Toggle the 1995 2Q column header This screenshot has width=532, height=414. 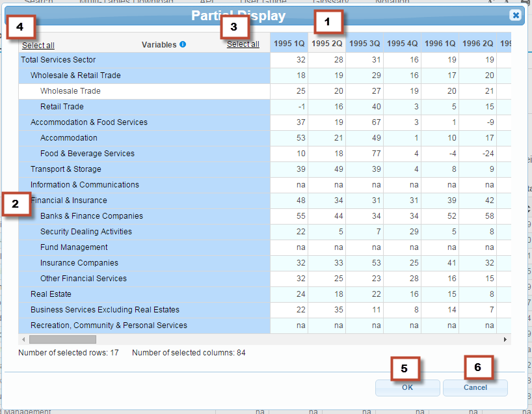(x=326, y=44)
